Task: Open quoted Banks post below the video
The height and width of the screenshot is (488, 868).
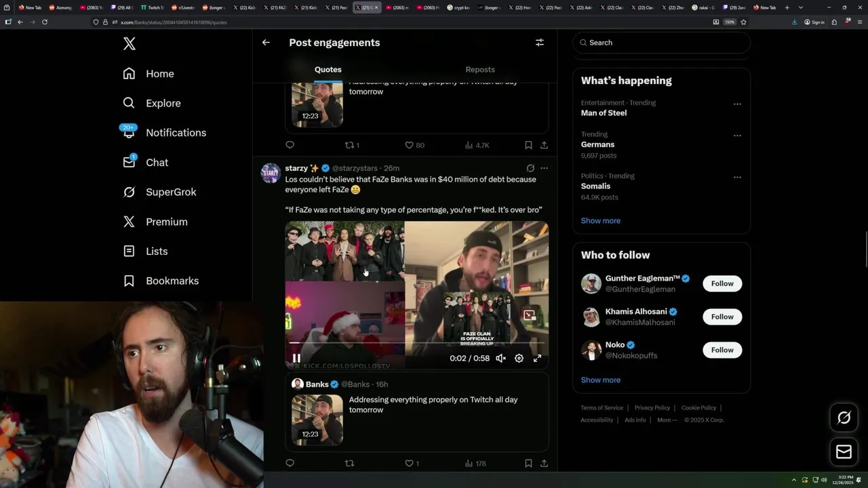Action: pyautogui.click(x=416, y=412)
